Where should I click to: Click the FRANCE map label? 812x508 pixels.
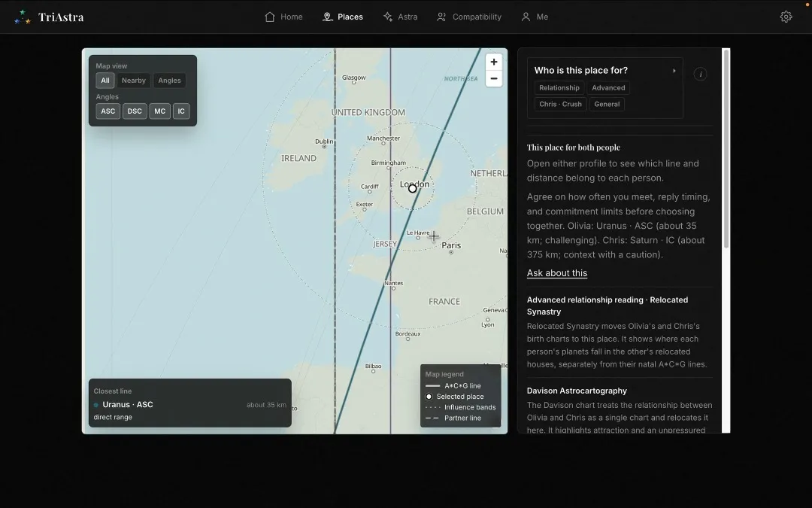444,301
